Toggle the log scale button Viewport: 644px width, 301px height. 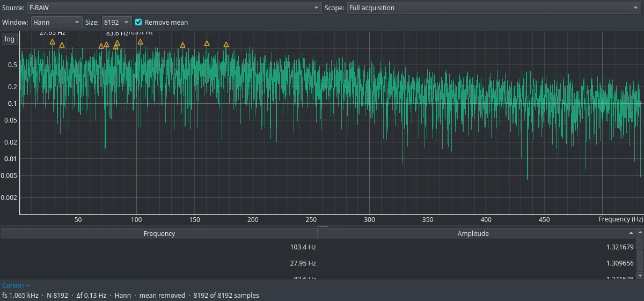(x=10, y=39)
